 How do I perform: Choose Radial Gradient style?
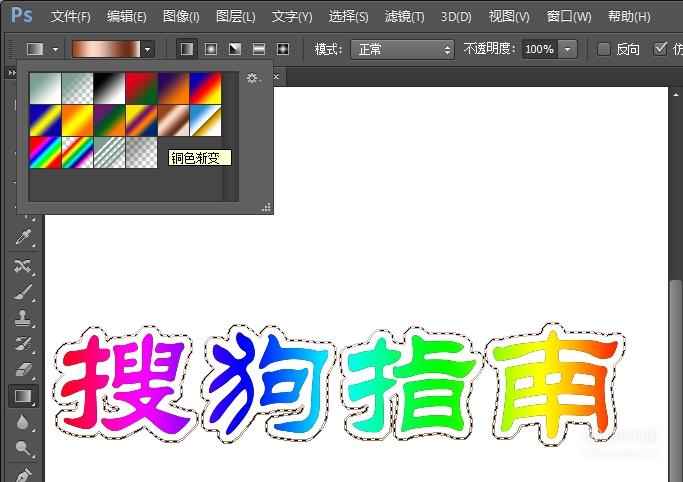coord(211,49)
